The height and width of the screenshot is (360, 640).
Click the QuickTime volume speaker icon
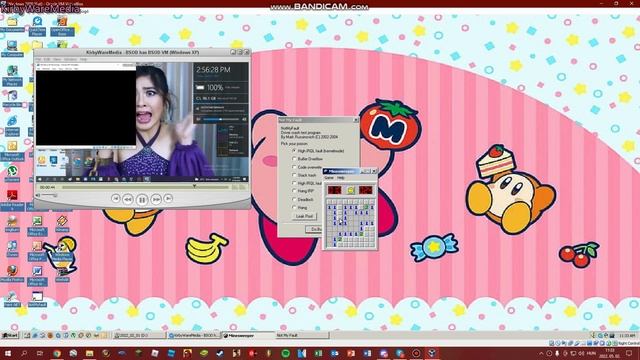[x=38, y=196]
